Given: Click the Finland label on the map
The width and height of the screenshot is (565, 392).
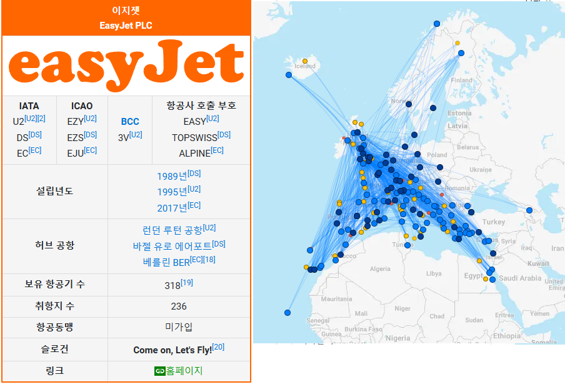Looking at the screenshot, I should (461, 81).
